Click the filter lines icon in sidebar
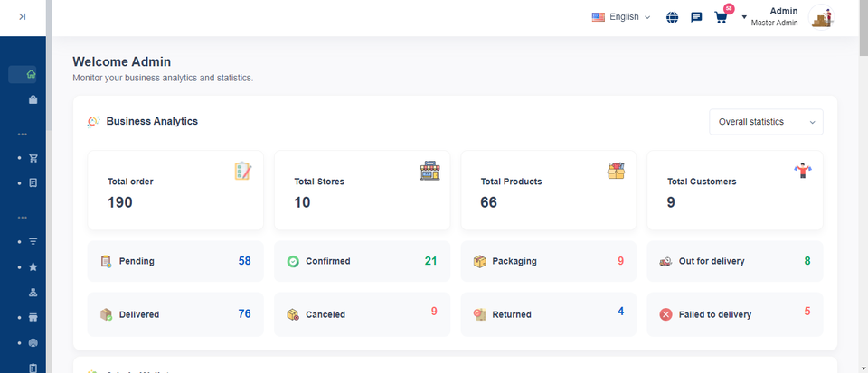The height and width of the screenshot is (373, 868). click(33, 241)
